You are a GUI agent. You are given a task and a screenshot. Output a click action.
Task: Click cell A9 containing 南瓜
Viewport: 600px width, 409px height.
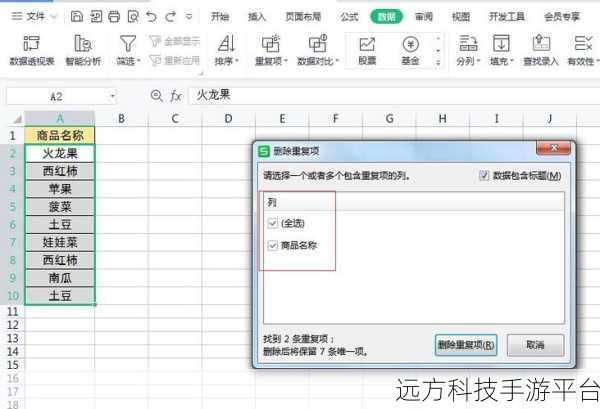[x=60, y=278]
